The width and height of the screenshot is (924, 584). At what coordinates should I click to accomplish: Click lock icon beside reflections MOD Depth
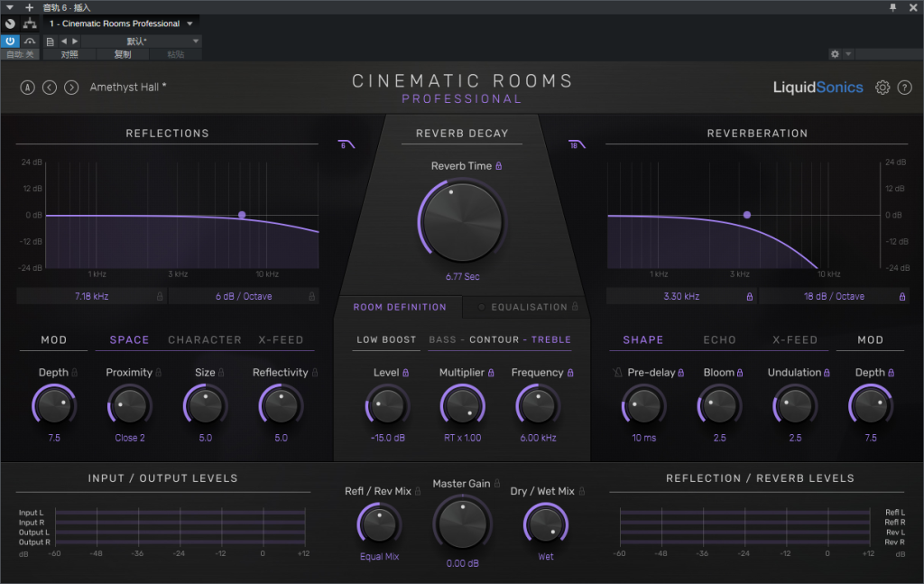tap(74, 373)
